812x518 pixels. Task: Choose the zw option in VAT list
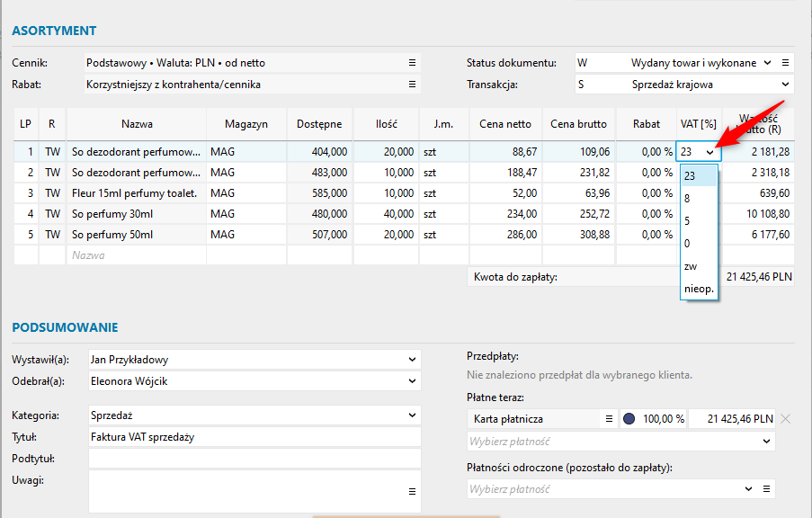(689, 266)
